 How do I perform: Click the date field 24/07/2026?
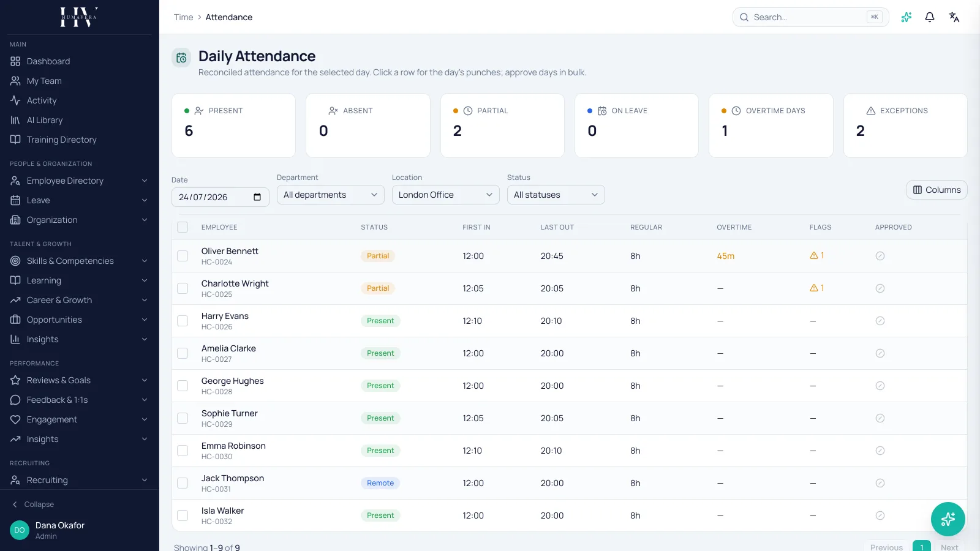pyautogui.click(x=221, y=197)
